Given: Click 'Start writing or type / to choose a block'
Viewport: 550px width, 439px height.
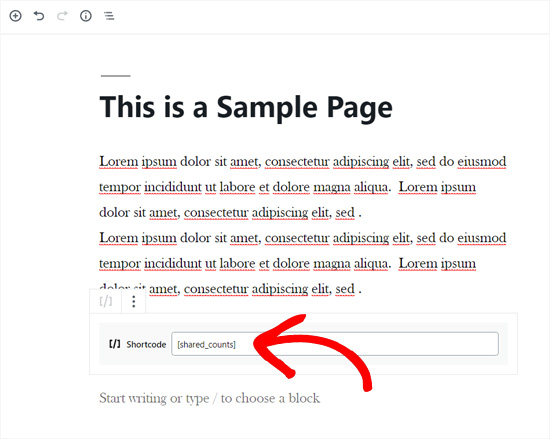Looking at the screenshot, I should click(x=209, y=398).
